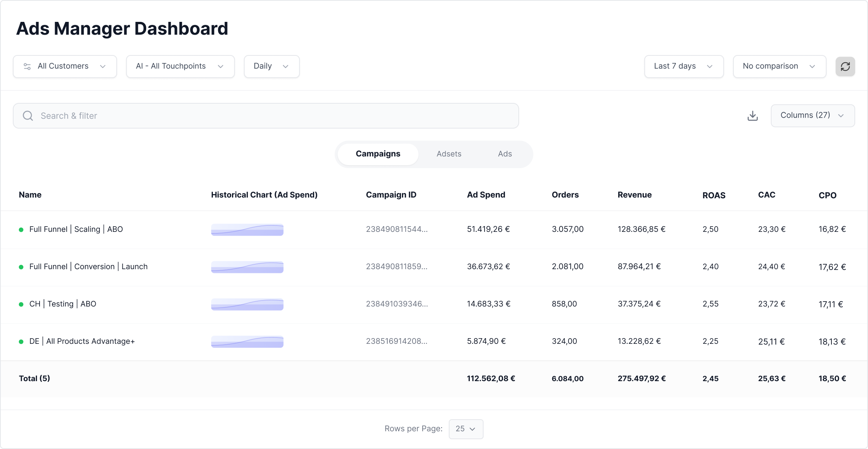Change Rows per Page from 25
The width and height of the screenshot is (868, 449).
point(466,429)
